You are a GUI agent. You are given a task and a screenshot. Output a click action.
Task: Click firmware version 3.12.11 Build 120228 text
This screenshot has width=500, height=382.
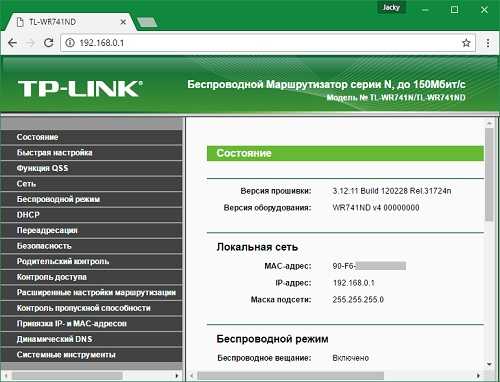click(392, 191)
